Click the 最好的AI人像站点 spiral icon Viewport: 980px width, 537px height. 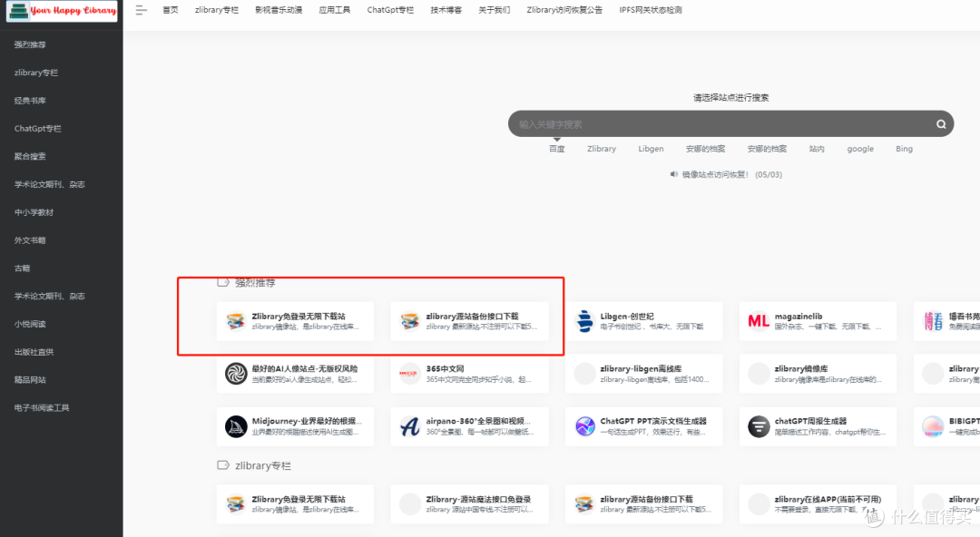pyautogui.click(x=236, y=374)
